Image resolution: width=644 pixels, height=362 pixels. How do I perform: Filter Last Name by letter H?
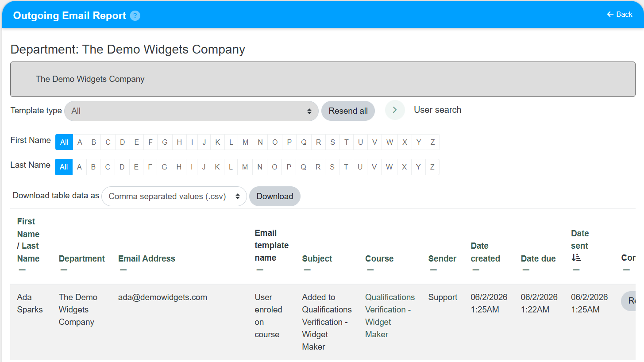(179, 167)
